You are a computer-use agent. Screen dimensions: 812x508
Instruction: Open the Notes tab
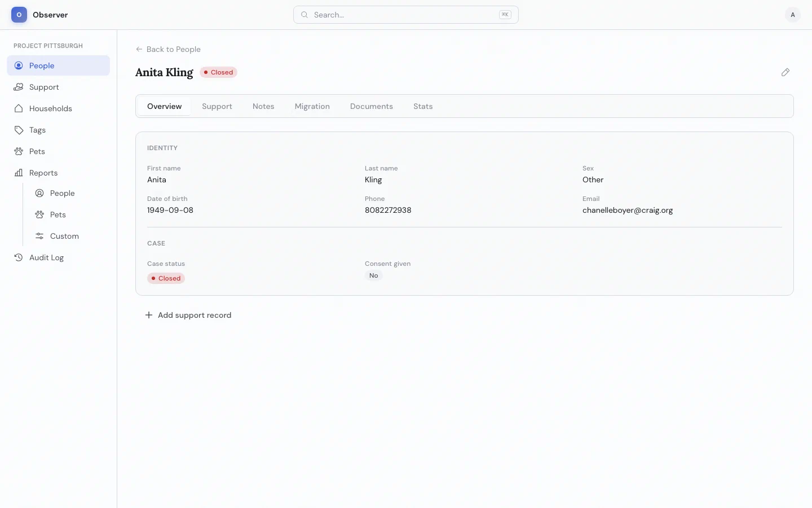tap(263, 106)
